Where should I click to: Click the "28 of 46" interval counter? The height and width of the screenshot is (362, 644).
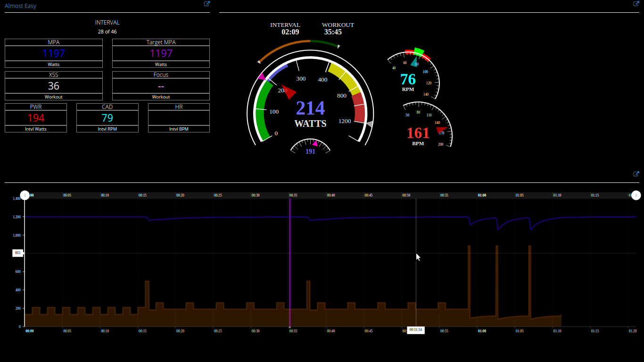pos(107,32)
